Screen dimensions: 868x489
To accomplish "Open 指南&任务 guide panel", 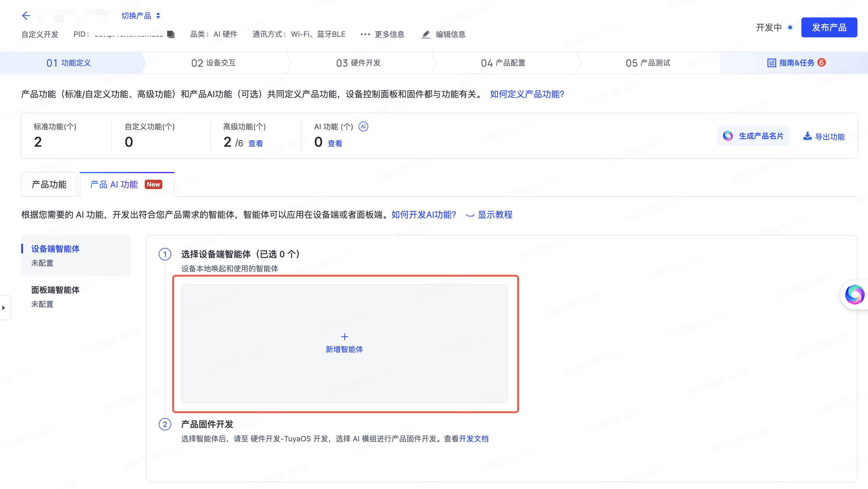I will point(797,63).
